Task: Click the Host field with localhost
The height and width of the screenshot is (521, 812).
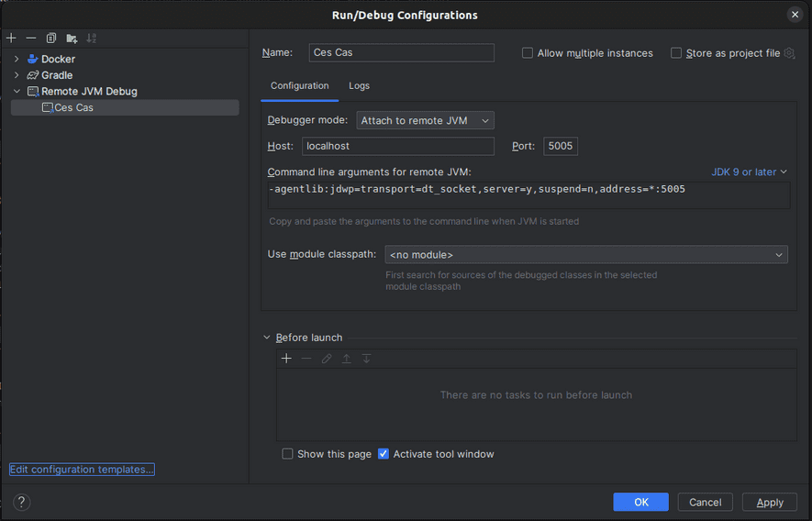Action: (x=397, y=146)
